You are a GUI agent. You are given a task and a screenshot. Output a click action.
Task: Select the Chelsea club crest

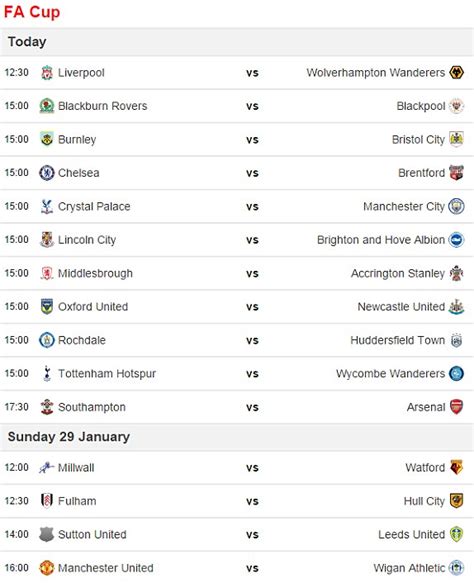point(47,173)
